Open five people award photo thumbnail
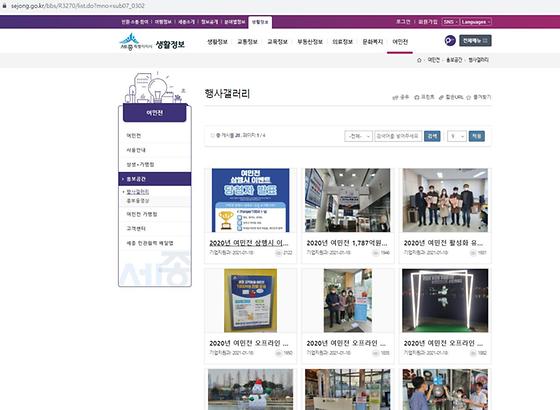 point(445,200)
